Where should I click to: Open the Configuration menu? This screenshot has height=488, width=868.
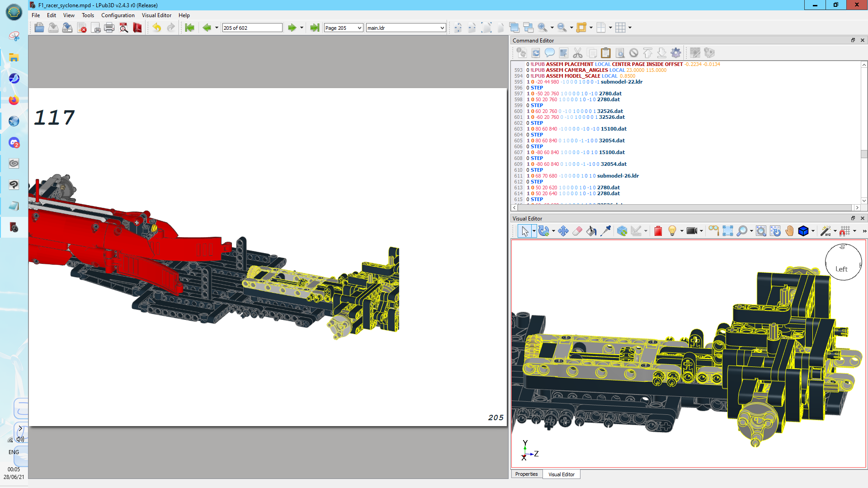(118, 15)
